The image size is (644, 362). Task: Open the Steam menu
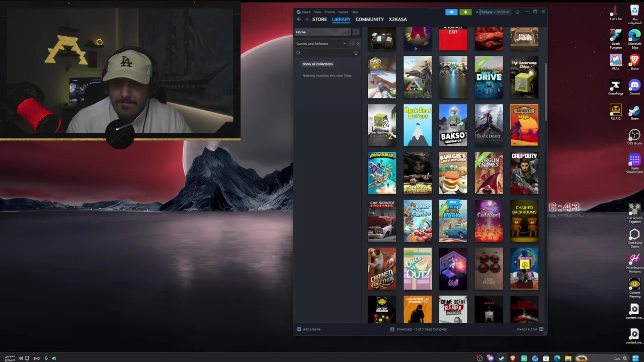pos(306,12)
